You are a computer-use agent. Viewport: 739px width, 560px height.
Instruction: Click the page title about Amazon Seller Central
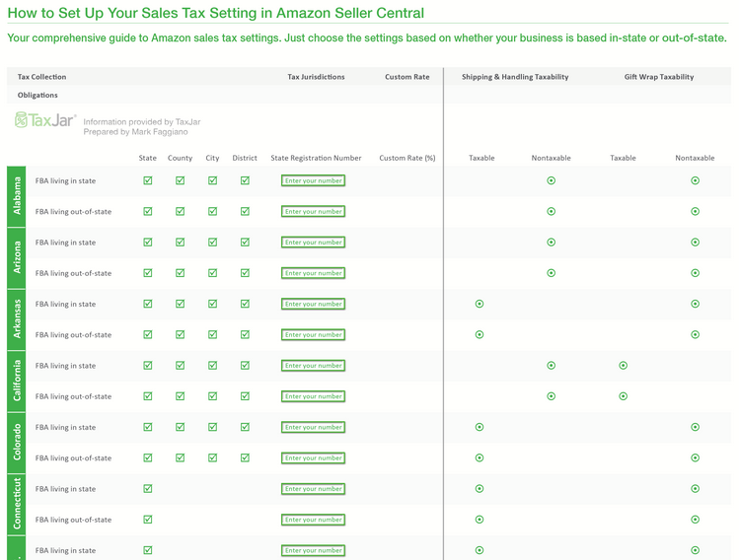click(216, 13)
